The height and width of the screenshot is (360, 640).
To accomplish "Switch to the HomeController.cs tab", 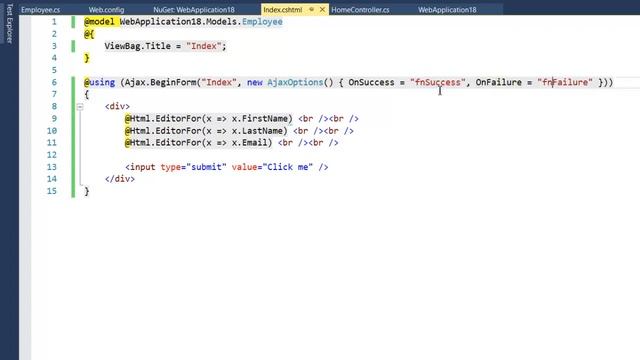I will pos(360,9).
